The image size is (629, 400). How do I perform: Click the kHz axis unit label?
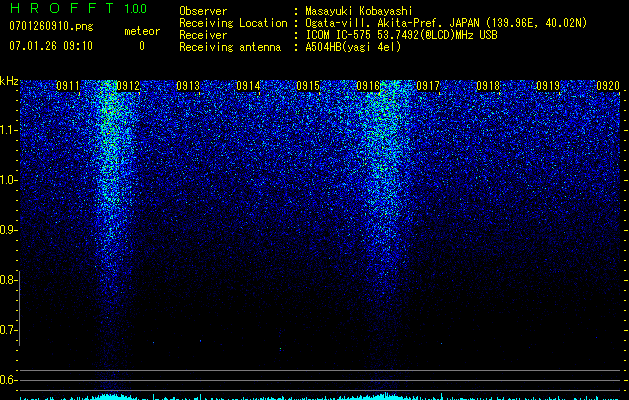coord(9,81)
